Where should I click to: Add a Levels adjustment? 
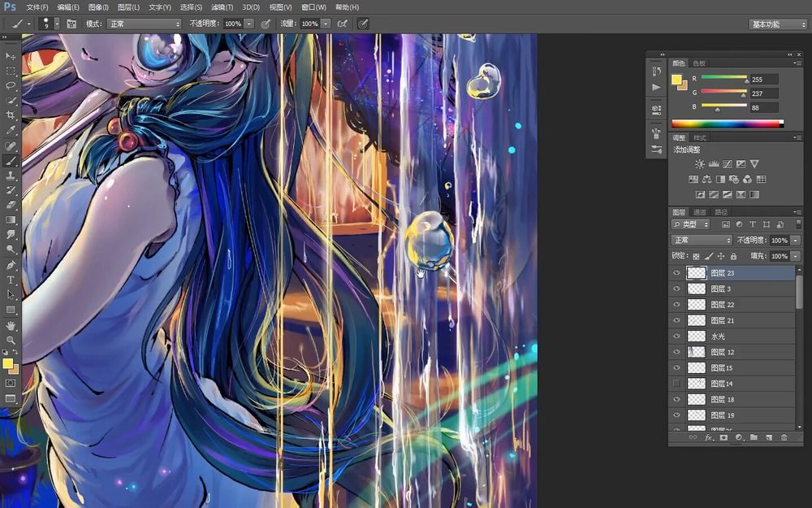[x=714, y=164]
